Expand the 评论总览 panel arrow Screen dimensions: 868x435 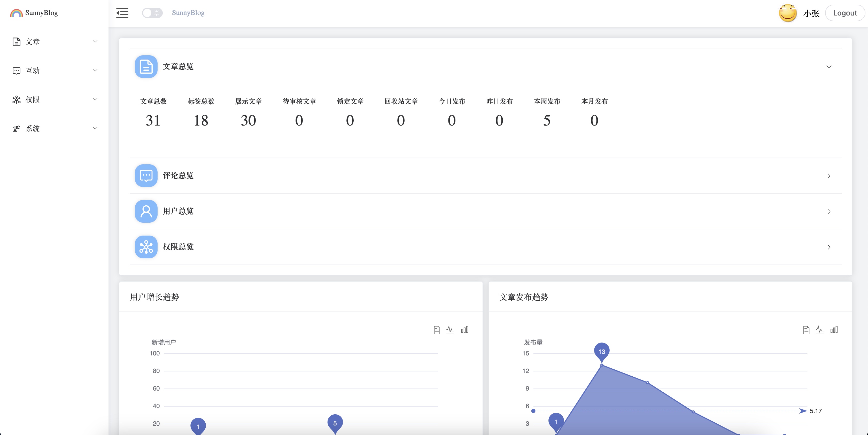tap(829, 176)
